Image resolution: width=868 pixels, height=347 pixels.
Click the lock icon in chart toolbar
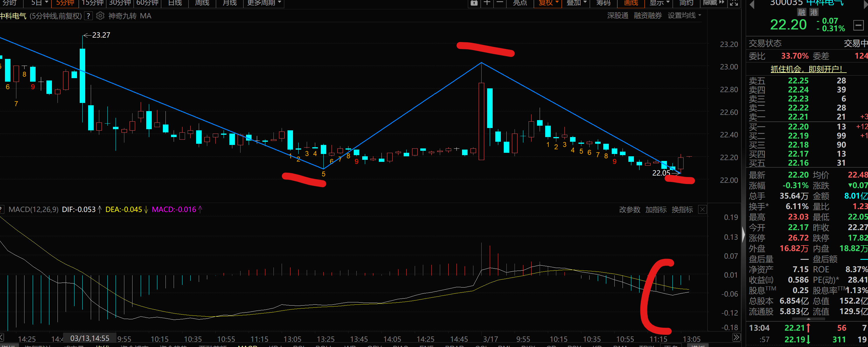(x=474, y=3)
